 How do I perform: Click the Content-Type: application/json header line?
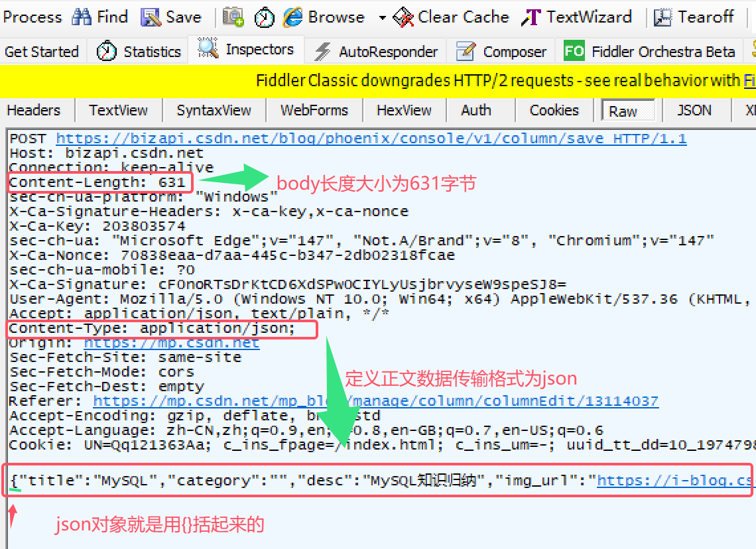(x=152, y=328)
